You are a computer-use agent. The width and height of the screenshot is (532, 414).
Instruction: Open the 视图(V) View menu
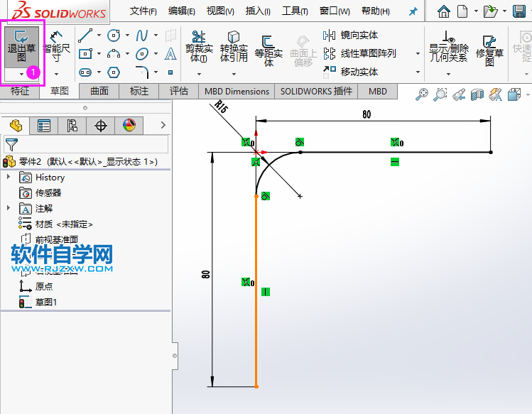(220, 11)
